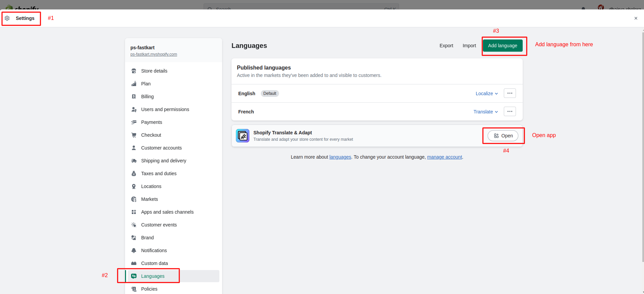Expand the Translate dropdown for French
The height and width of the screenshot is (294, 644).
pyautogui.click(x=485, y=112)
